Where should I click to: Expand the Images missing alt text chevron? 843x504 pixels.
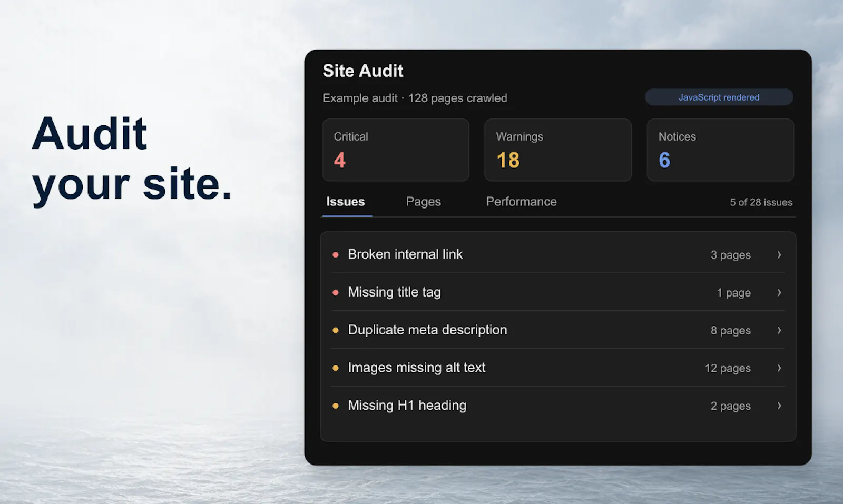(x=779, y=368)
